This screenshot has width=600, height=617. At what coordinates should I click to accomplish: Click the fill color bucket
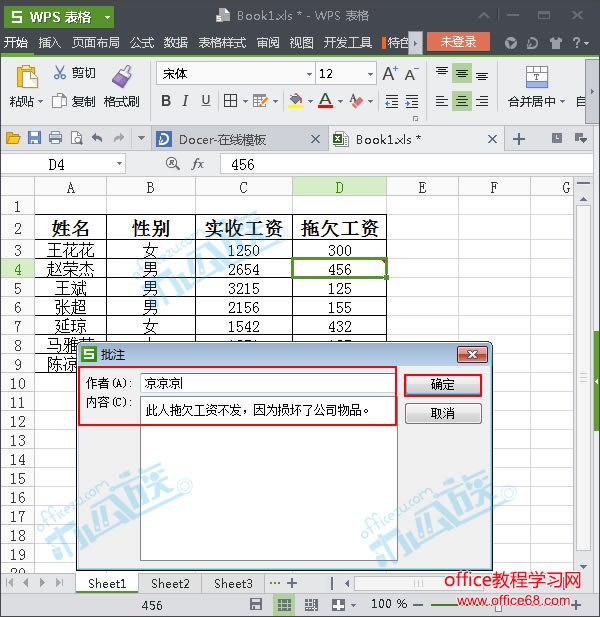pos(296,101)
